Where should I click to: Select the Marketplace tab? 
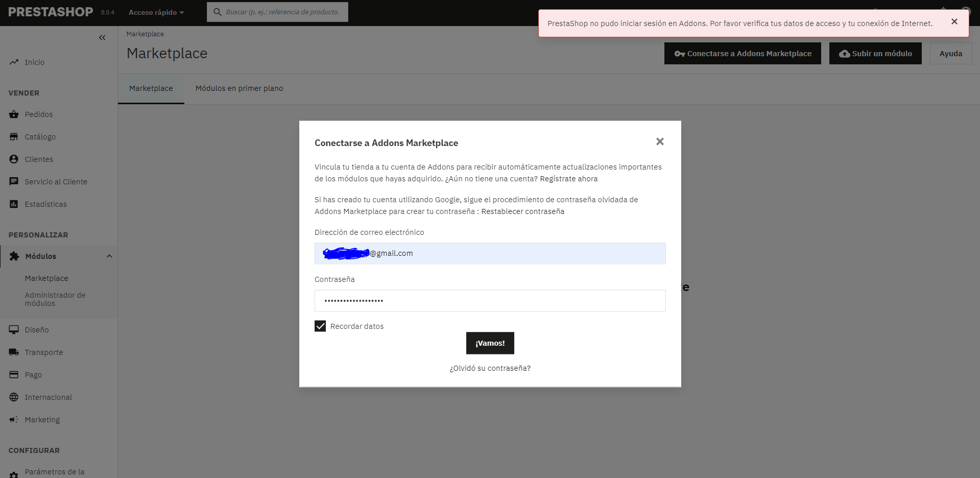click(151, 88)
